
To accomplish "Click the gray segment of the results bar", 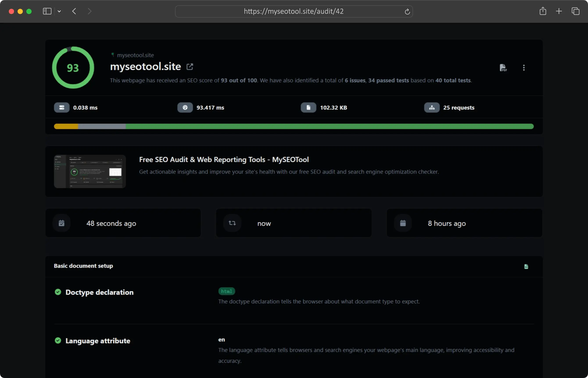I will (x=102, y=126).
